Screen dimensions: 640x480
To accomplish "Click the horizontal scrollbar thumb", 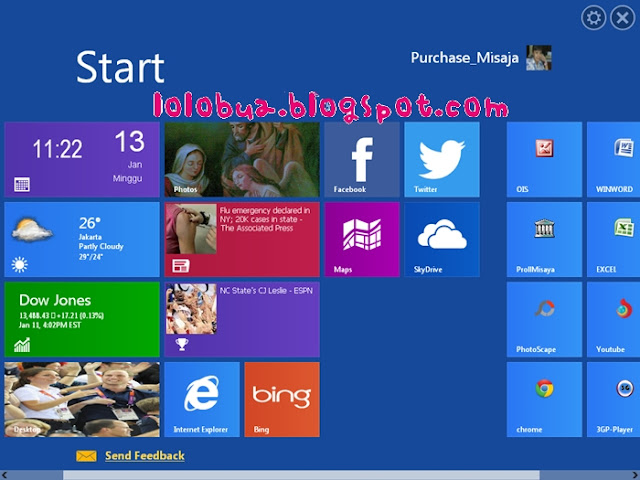I will [x=301, y=475].
